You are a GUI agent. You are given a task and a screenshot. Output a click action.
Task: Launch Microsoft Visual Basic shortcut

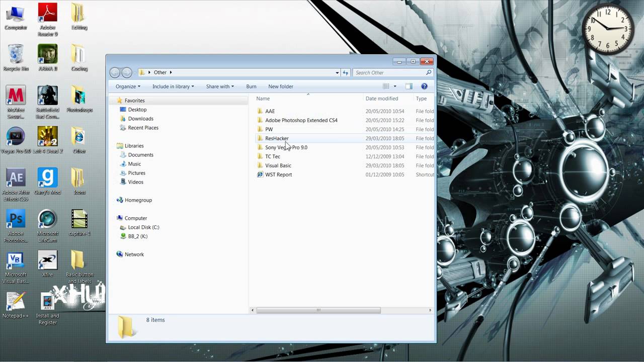(16, 267)
